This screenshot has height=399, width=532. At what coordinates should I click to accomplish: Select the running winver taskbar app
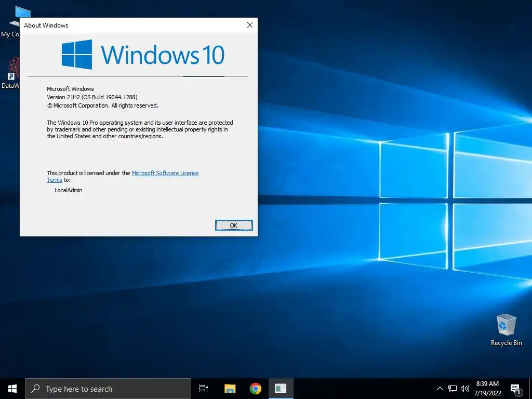tap(281, 389)
